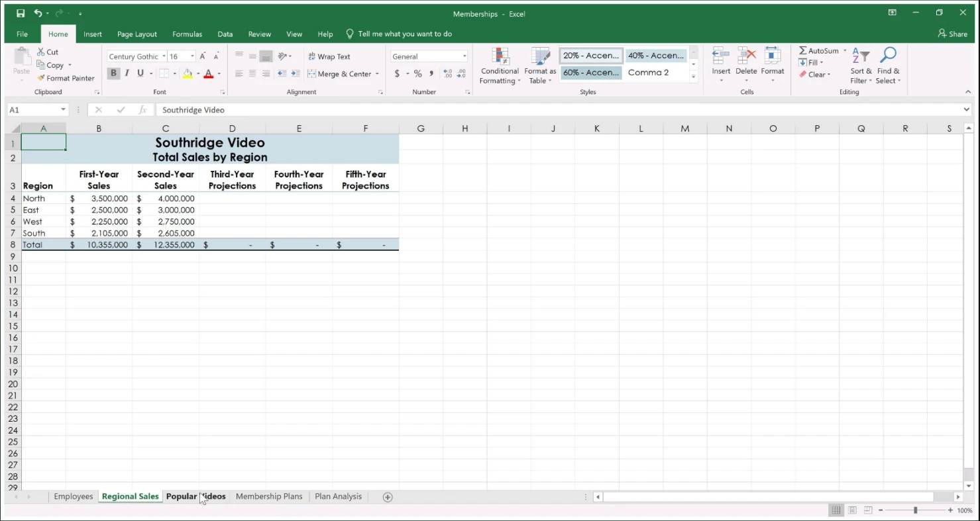Click the Share button
This screenshot has width=980, height=521.
(x=953, y=34)
